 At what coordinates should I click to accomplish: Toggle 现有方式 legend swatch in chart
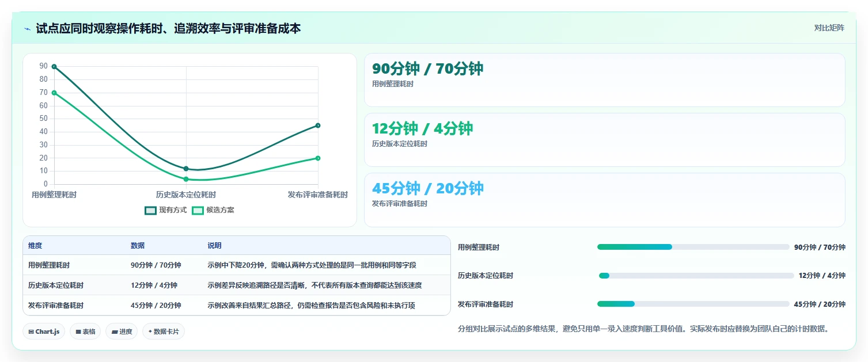point(150,210)
